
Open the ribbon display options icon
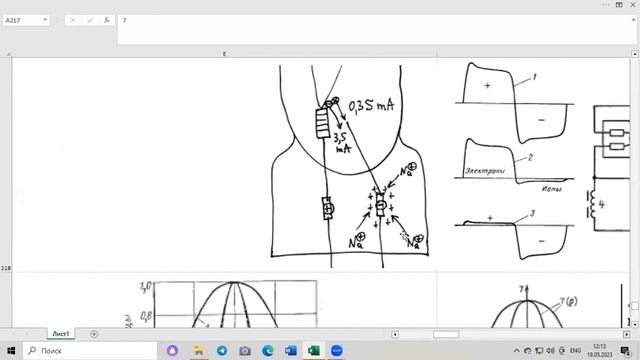click(x=619, y=4)
